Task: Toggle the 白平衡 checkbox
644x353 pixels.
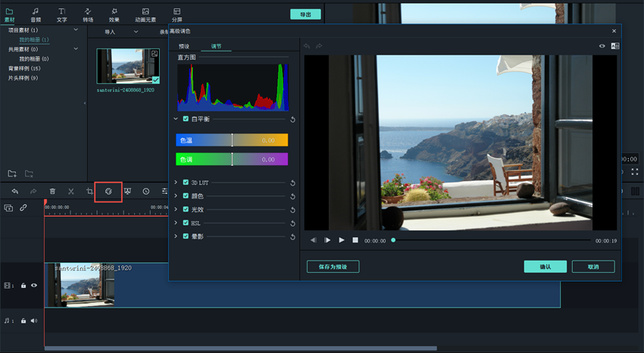Action: tap(186, 119)
